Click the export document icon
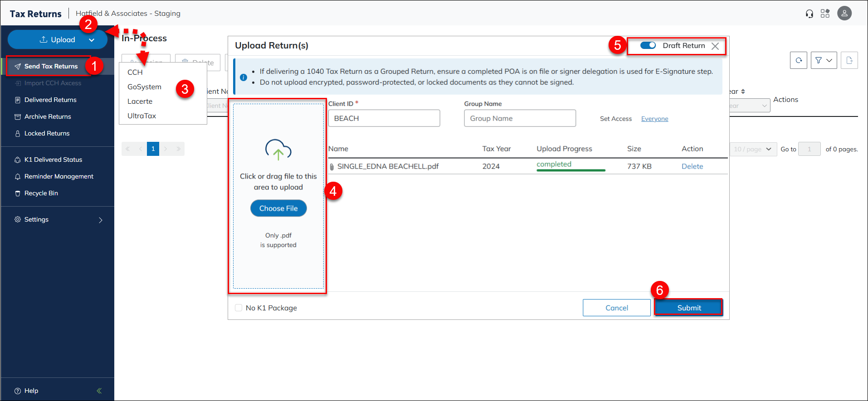Screen dimensions: 868x401 click(849, 60)
